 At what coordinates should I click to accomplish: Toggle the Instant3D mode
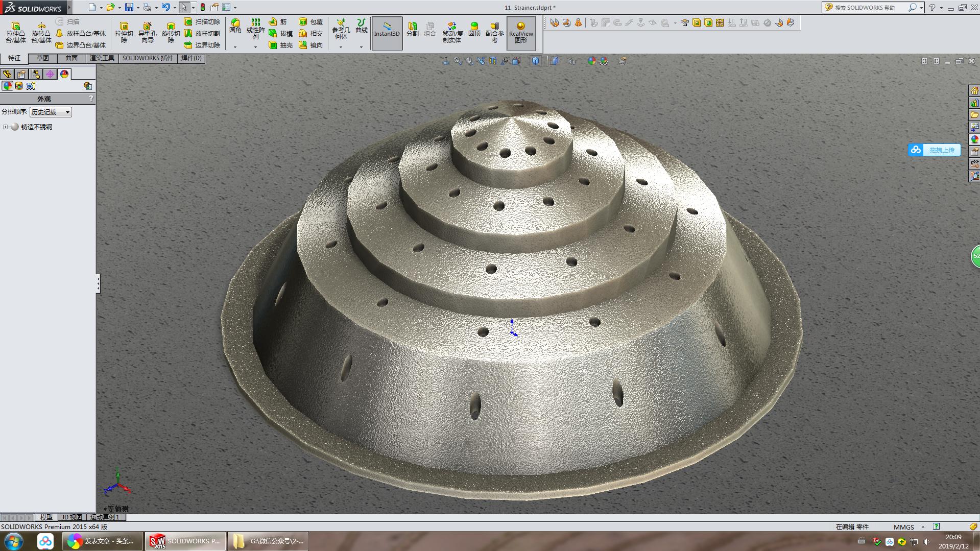[x=387, y=33]
